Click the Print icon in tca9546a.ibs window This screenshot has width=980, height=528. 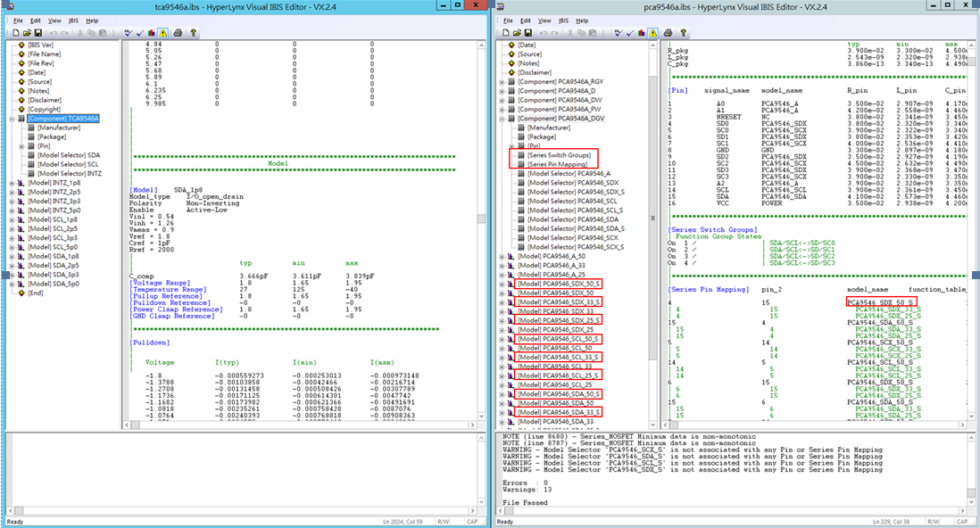179,33
